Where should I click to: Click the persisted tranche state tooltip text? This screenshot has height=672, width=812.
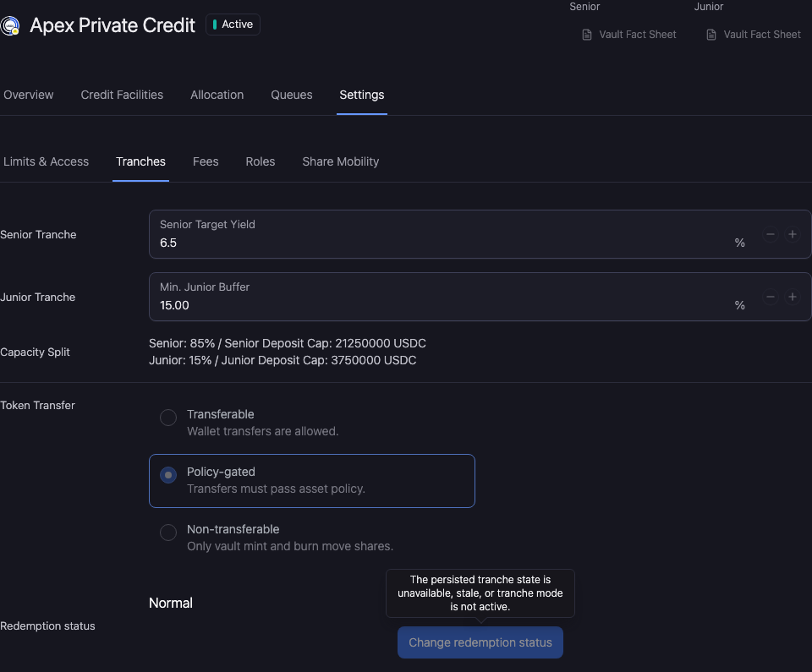click(480, 593)
